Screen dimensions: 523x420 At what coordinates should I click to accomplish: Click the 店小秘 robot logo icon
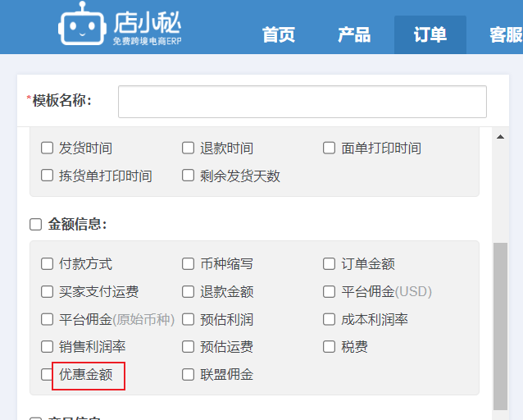[x=83, y=24]
